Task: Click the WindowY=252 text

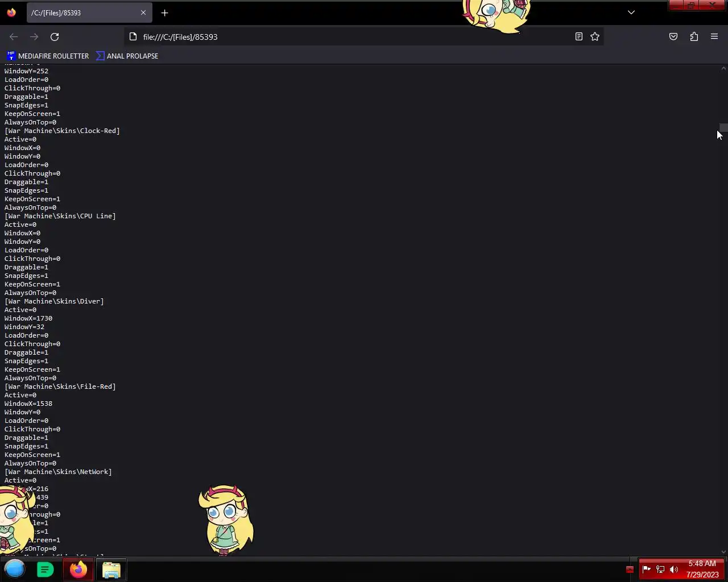Action: point(26,71)
